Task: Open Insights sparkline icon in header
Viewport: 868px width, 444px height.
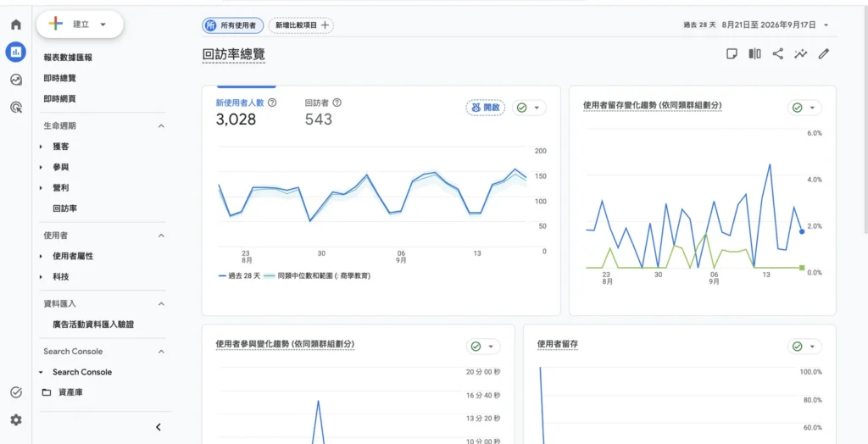Action: pyautogui.click(x=800, y=53)
